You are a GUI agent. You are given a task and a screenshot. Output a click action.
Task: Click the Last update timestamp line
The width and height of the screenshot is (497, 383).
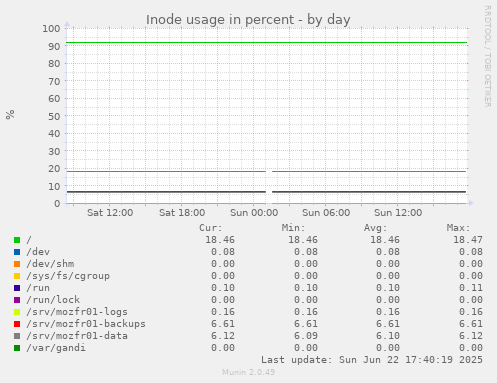click(372, 360)
